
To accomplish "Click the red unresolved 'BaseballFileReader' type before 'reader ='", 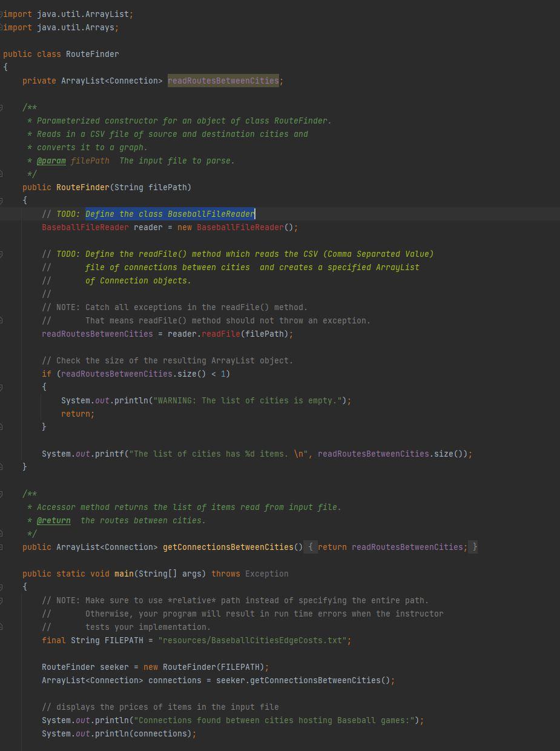I will [x=85, y=227].
